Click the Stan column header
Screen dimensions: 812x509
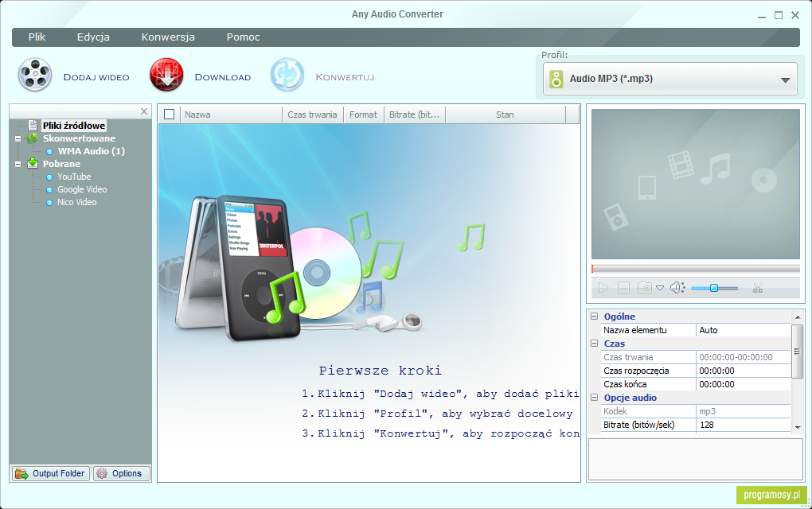(x=505, y=115)
